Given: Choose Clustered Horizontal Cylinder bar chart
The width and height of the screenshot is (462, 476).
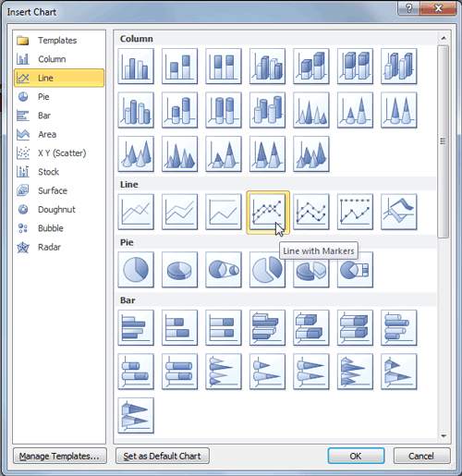Looking at the screenshot, I should pyautogui.click(x=399, y=328).
